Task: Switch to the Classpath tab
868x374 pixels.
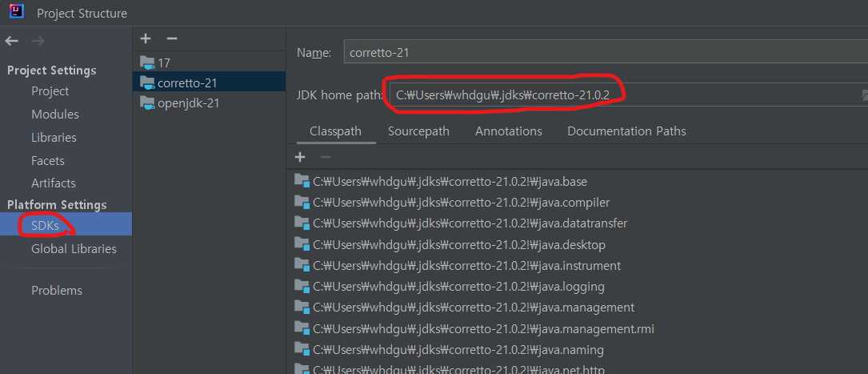Action: [x=335, y=131]
